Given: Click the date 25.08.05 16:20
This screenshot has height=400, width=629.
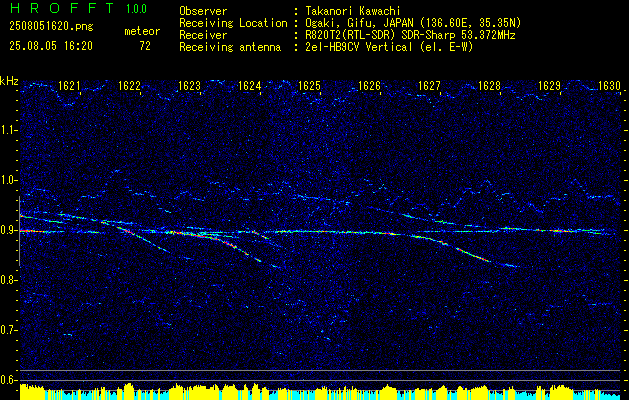Looking at the screenshot, I should coord(51,46).
